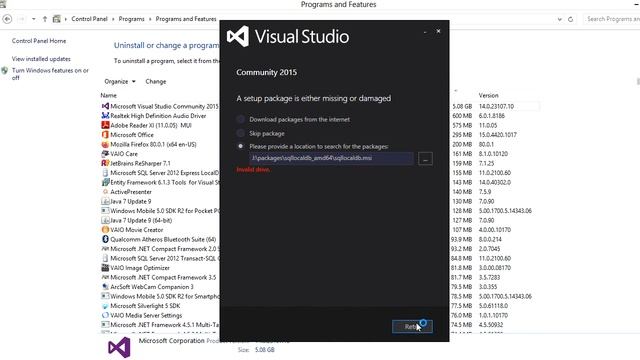This screenshot has width=640, height=360.
Task: Refresh the Programs and Features list
Action: [571, 19]
